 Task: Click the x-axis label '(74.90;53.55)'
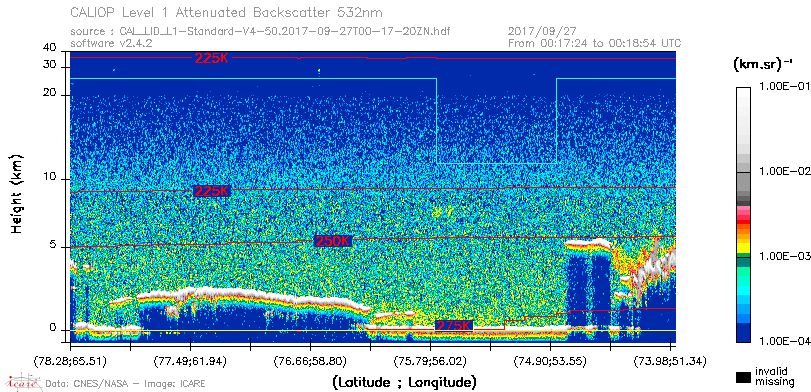click(550, 360)
